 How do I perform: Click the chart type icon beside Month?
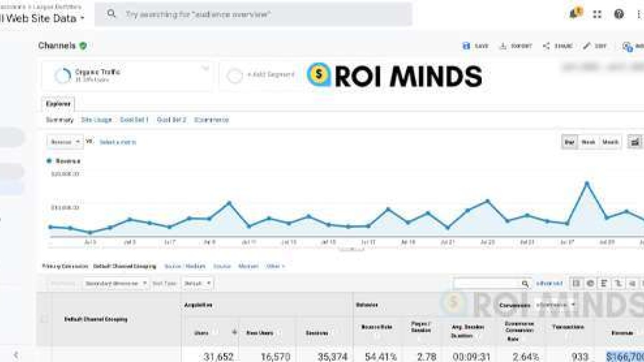(635, 142)
